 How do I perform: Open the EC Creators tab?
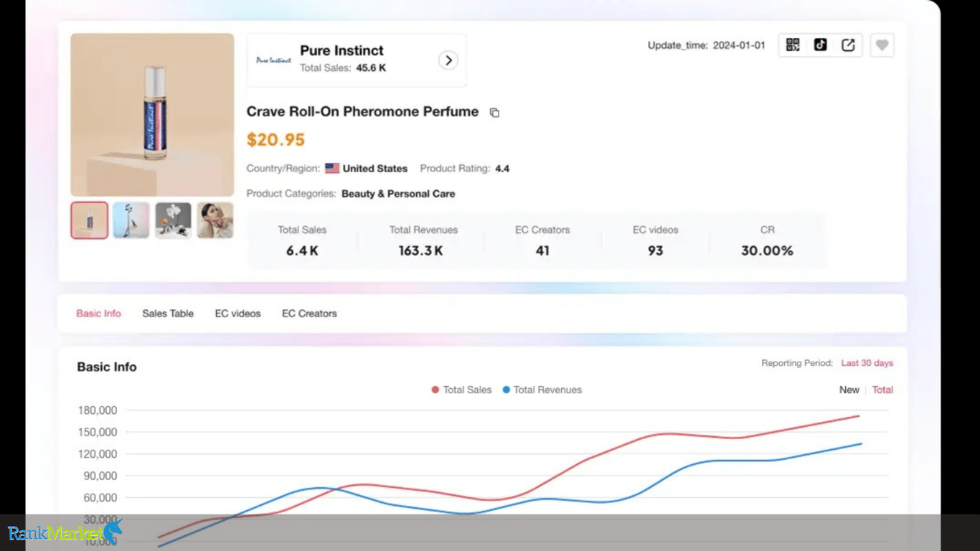[x=309, y=314]
